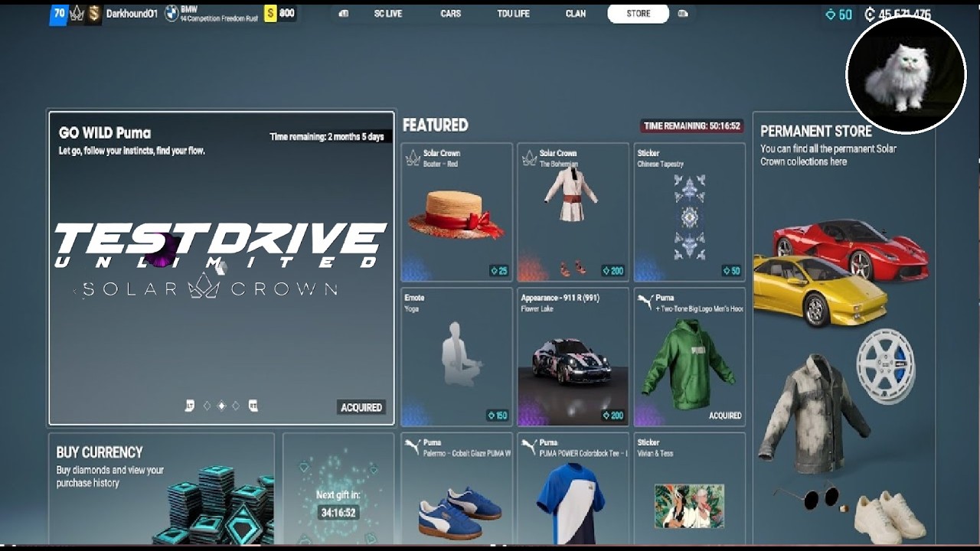Viewport: 980px width, 551px height.
Task: Select The Bohemian outfit item
Action: [573, 212]
